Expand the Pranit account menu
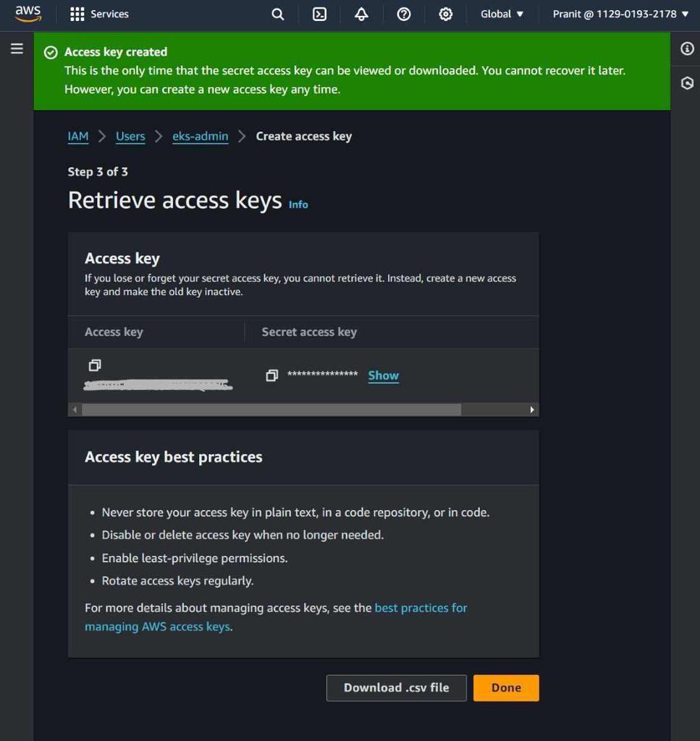 click(619, 14)
